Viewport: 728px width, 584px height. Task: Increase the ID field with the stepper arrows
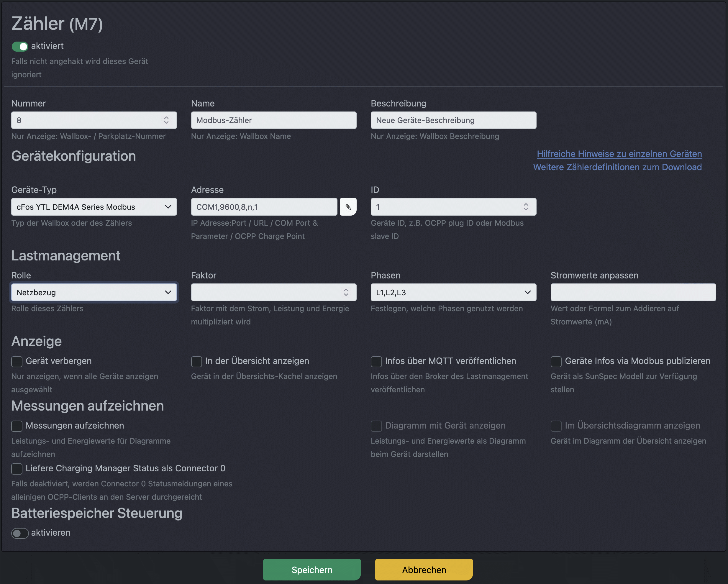point(525,204)
